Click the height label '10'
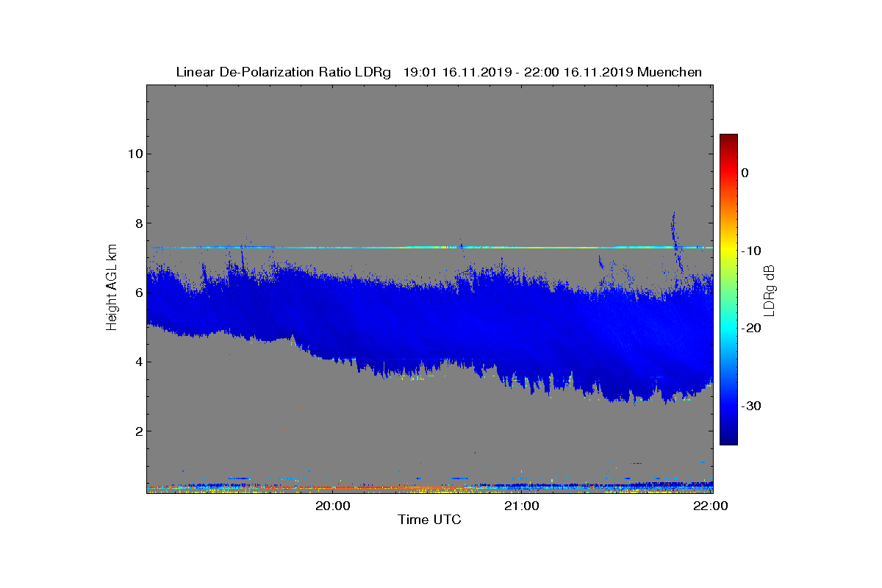 tap(135, 154)
